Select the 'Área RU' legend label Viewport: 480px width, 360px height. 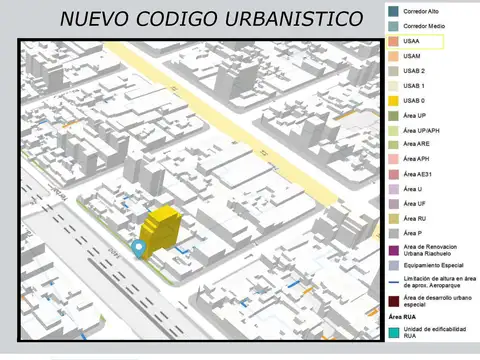(x=415, y=219)
